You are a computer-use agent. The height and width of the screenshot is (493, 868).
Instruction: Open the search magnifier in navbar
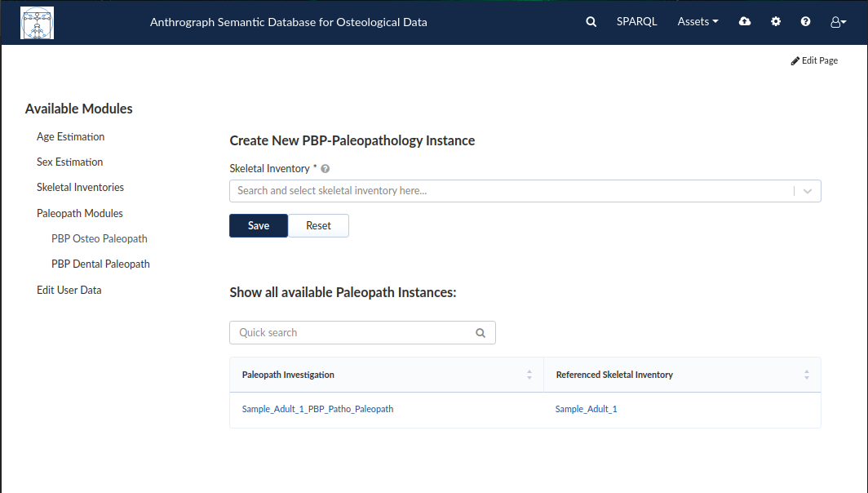click(591, 21)
